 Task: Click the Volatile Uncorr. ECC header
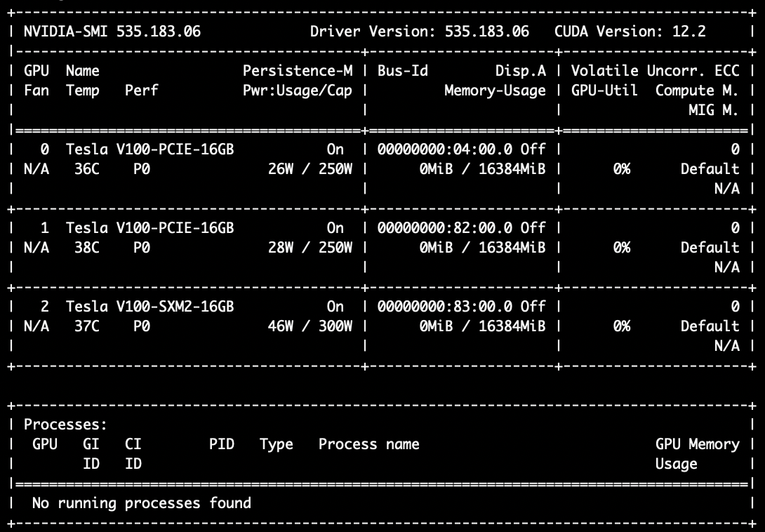(x=656, y=71)
